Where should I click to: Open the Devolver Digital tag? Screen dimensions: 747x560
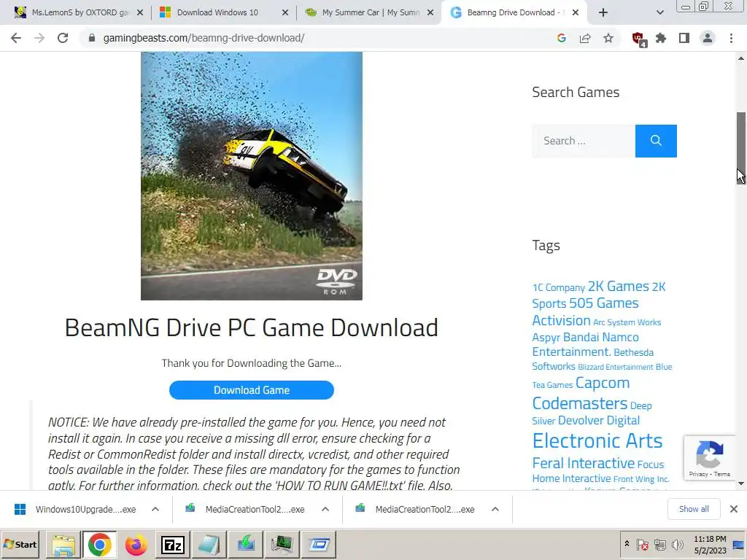click(x=599, y=421)
